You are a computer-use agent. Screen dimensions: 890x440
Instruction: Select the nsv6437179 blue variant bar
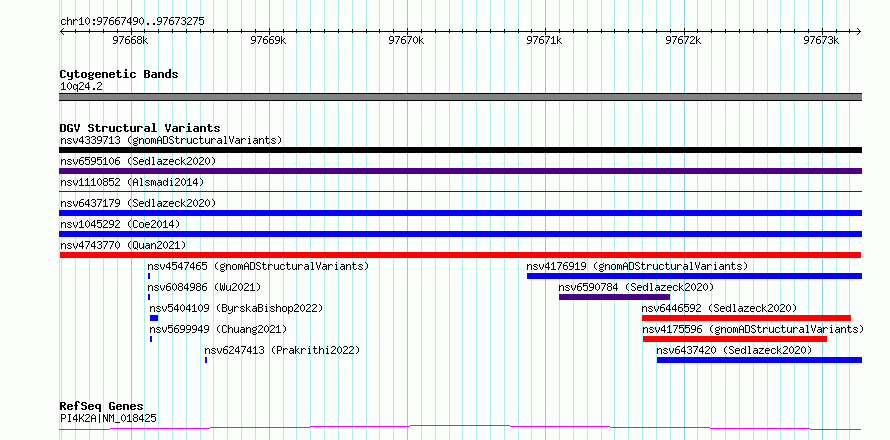pos(460,213)
